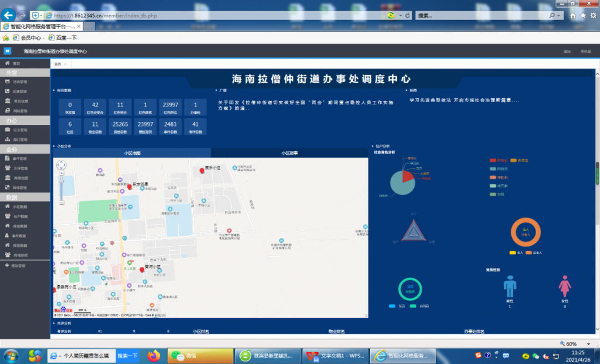Image resolution: width=600 pixels, height=364 pixels.
Task: Click the male figure icon 男性
Action: (x=509, y=287)
